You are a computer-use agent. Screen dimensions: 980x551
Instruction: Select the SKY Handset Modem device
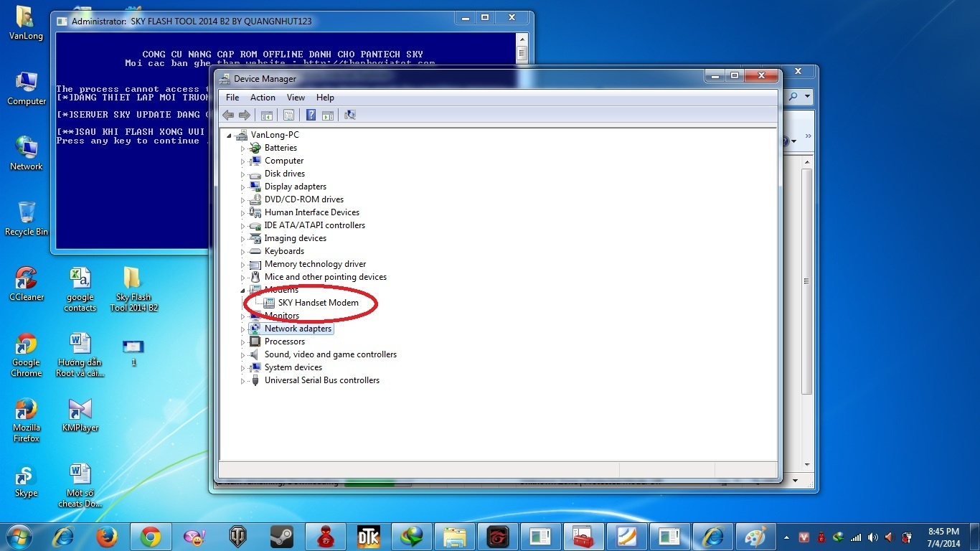(318, 303)
